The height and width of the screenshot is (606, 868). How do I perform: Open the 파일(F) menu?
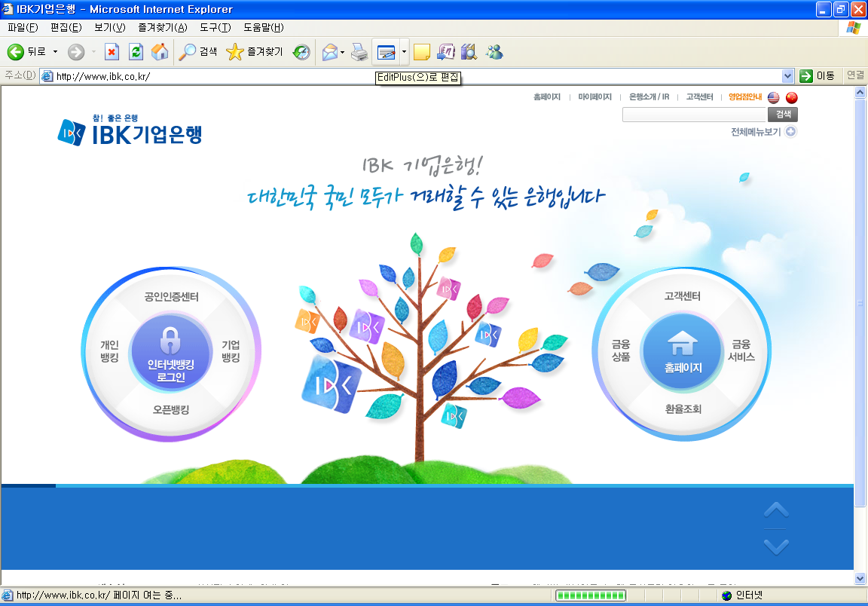pos(23,27)
